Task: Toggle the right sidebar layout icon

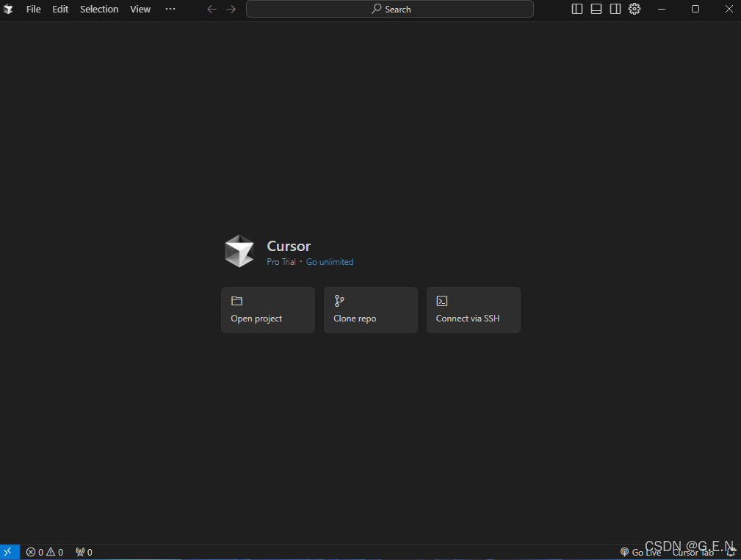Action: tap(615, 9)
